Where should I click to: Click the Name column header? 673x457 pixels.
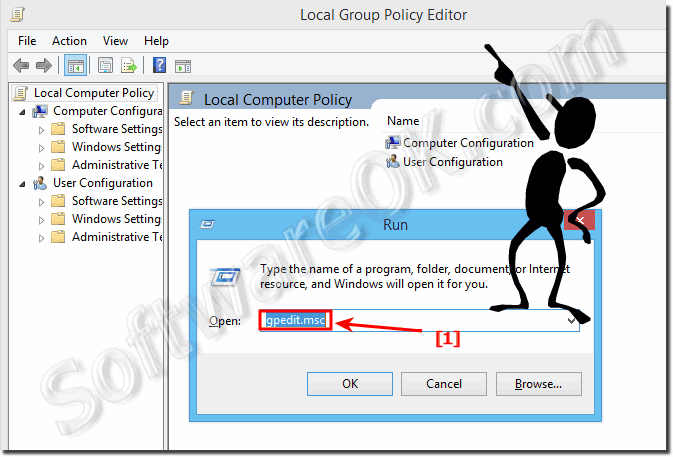[403, 121]
